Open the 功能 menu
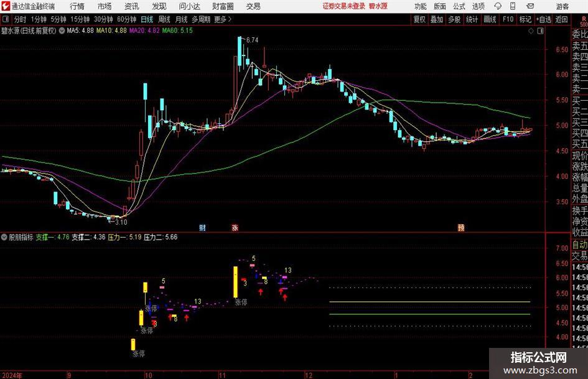The width and height of the screenshot is (588, 379). point(421,6)
